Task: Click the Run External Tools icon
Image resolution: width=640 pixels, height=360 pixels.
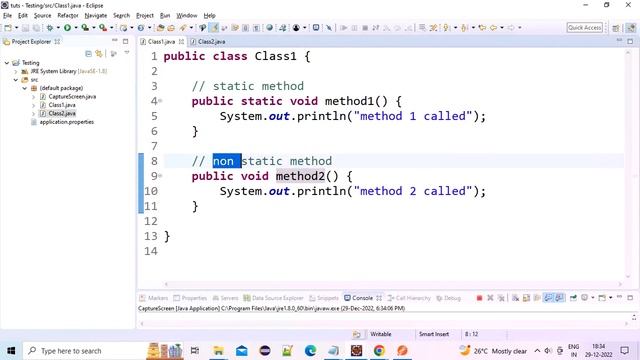Action: click(x=103, y=28)
